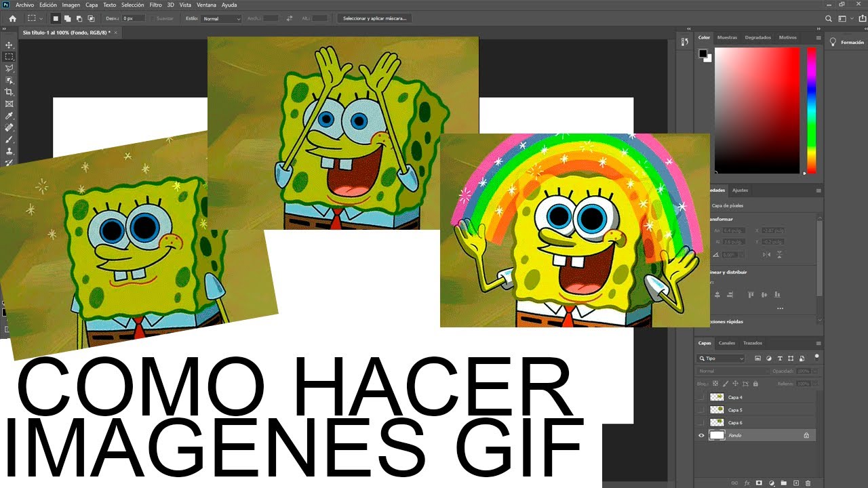The image size is (868, 488).
Task: Click Seleccionar y aplicar máscara button
Action: click(x=375, y=18)
